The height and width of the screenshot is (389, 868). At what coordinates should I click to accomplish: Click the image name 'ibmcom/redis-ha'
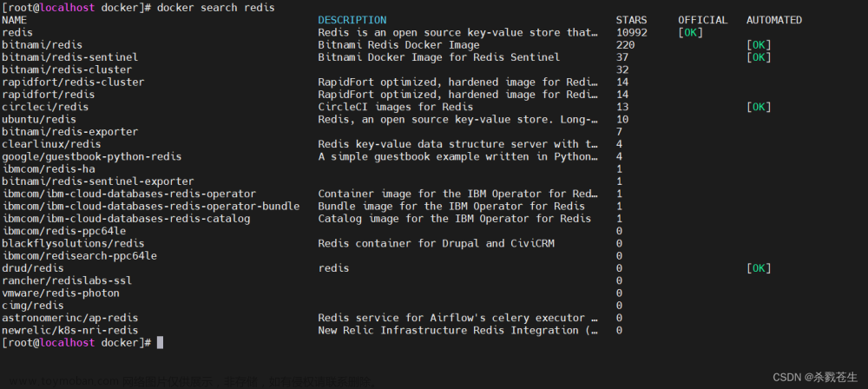point(48,169)
